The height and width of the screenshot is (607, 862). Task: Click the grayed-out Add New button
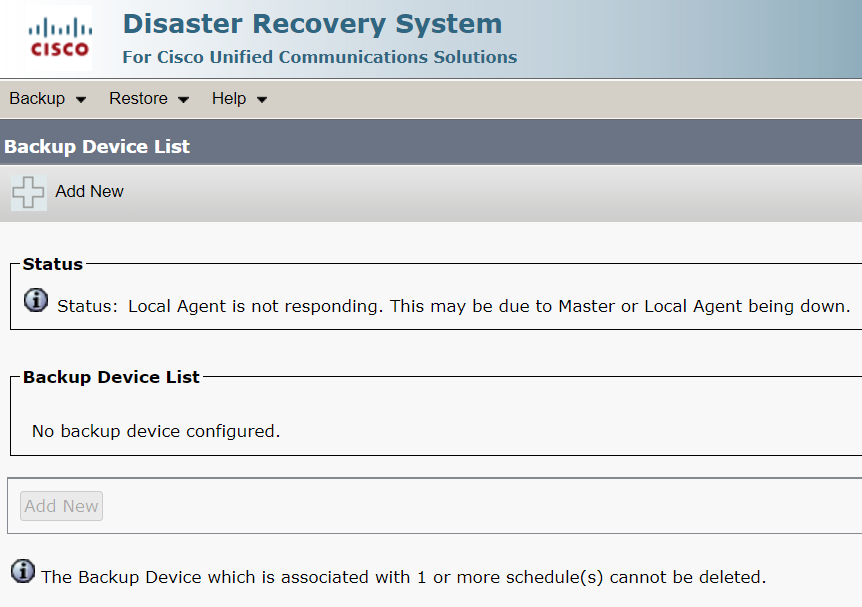(x=61, y=505)
